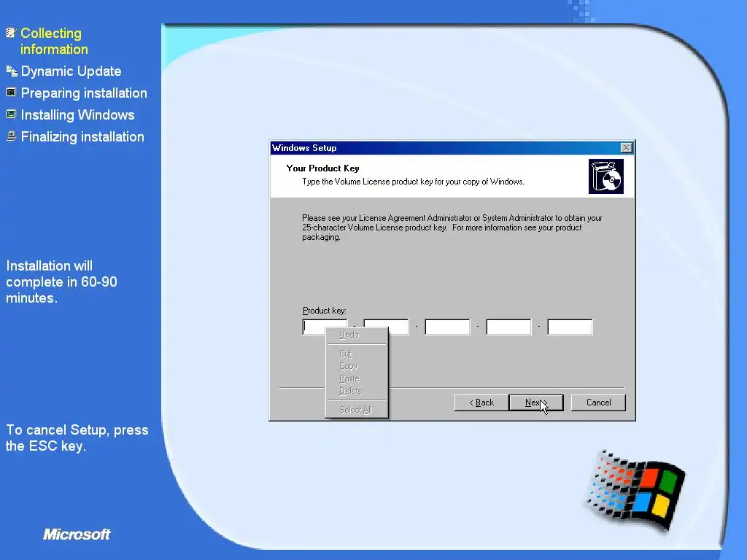The height and width of the screenshot is (560, 747).
Task: Click the Collecting information step icon
Action: pyautogui.click(x=11, y=33)
